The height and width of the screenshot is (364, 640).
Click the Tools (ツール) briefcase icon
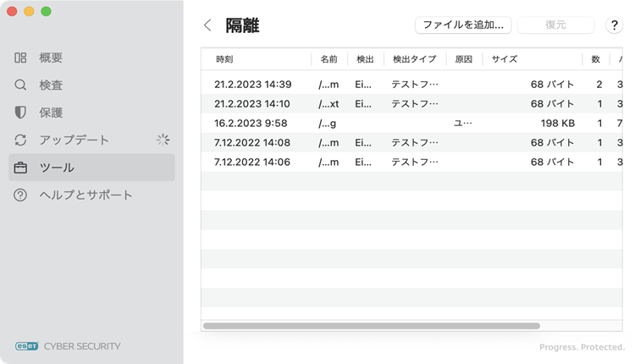21,168
